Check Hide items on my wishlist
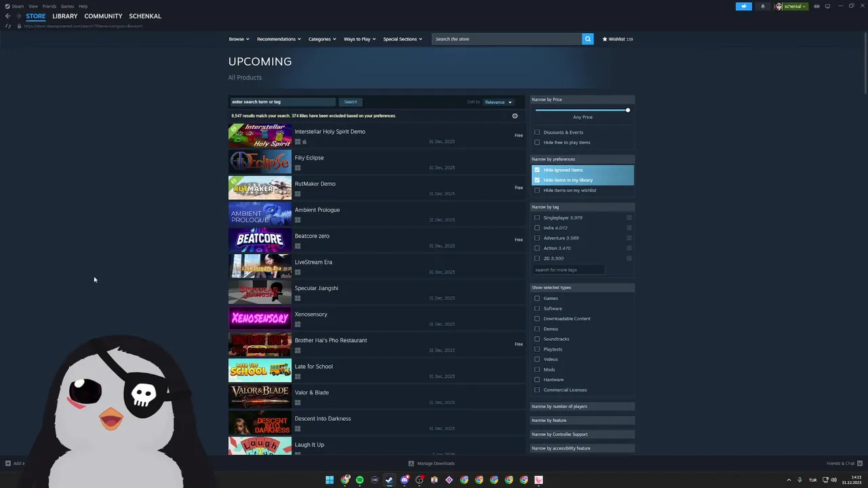This screenshot has width=868, height=488. [x=537, y=190]
